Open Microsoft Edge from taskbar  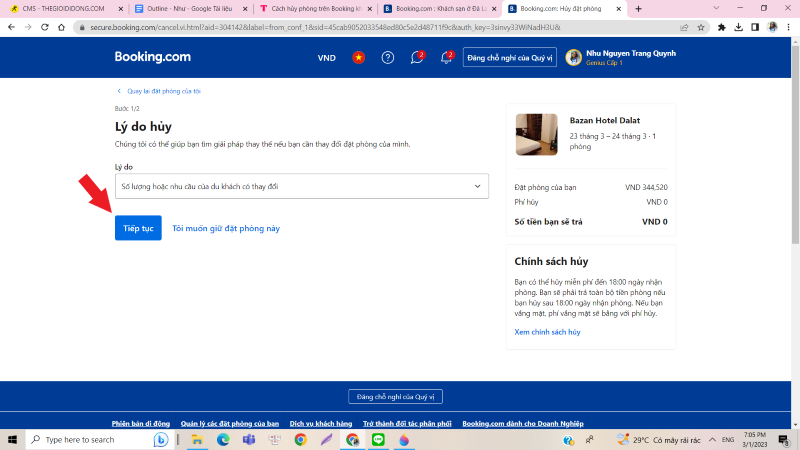(223, 439)
